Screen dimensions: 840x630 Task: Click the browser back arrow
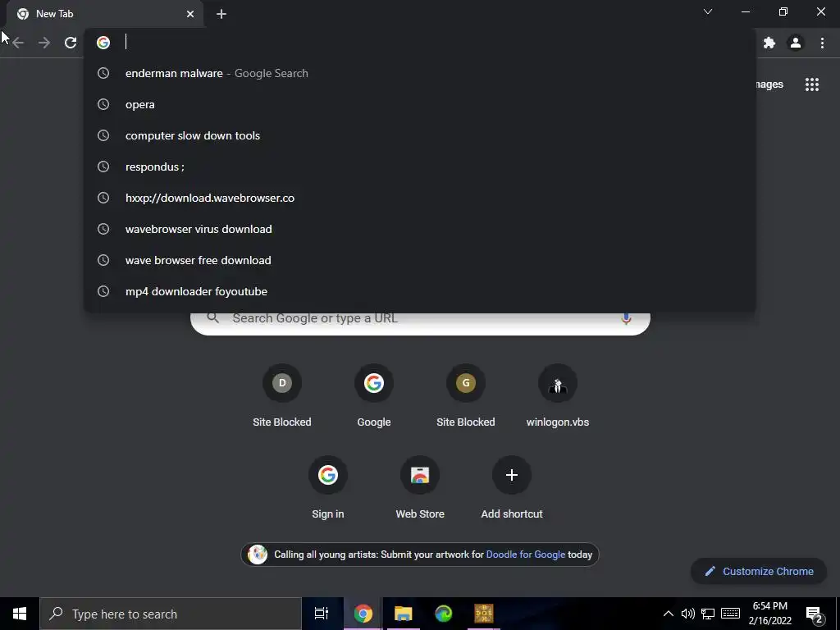pyautogui.click(x=18, y=43)
